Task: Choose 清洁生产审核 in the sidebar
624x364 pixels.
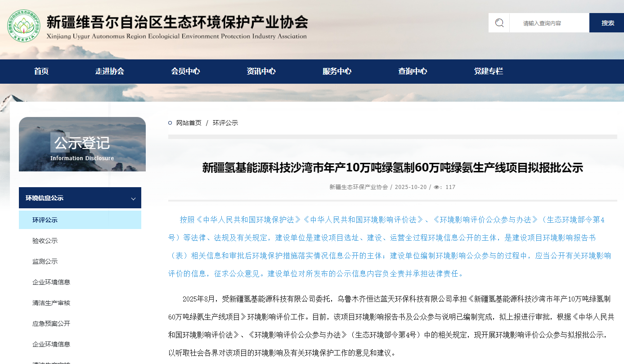Action: tap(51, 303)
